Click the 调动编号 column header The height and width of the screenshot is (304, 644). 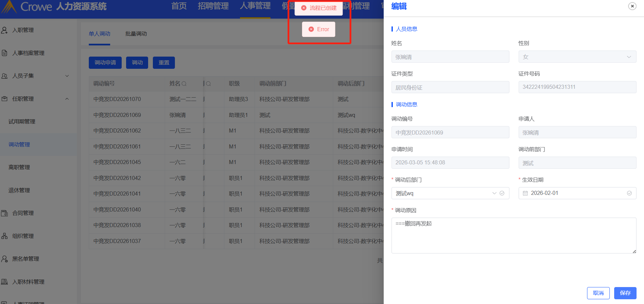click(x=104, y=84)
